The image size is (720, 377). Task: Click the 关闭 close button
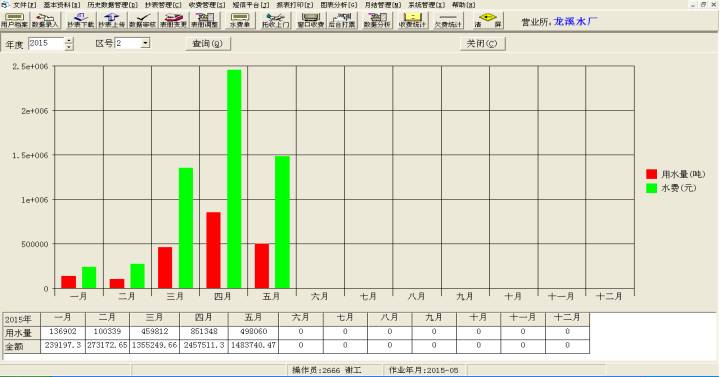[482, 44]
